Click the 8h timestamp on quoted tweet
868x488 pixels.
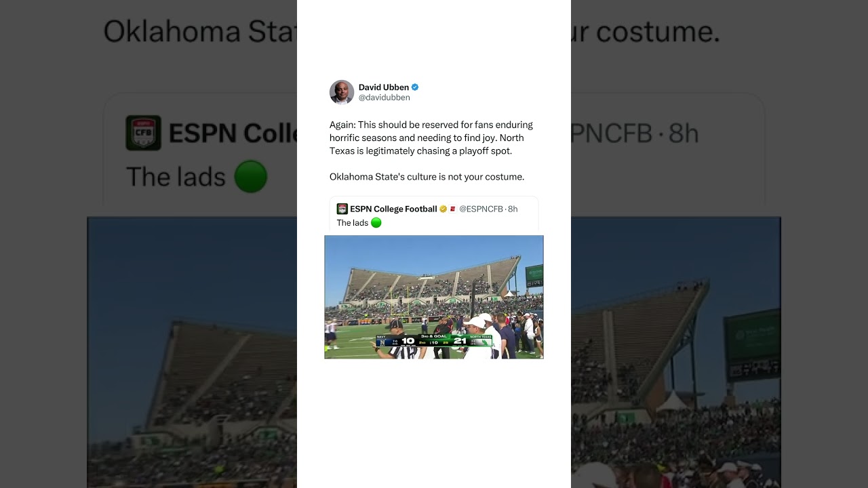coord(513,209)
